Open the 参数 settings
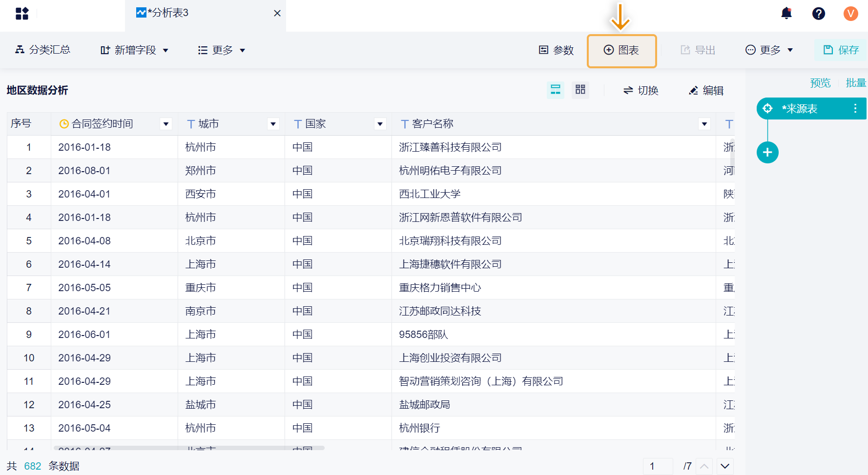868x475 pixels. click(x=556, y=50)
